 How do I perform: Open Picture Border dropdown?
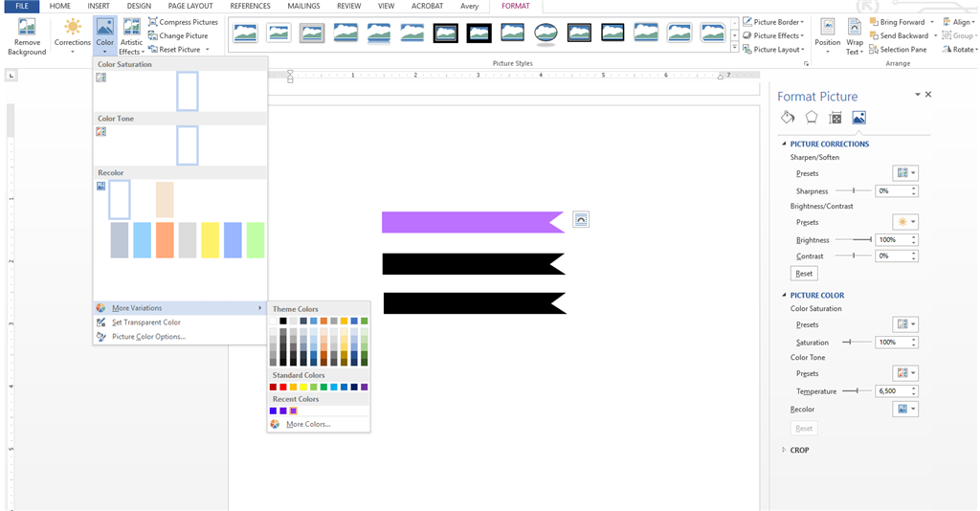(x=773, y=22)
